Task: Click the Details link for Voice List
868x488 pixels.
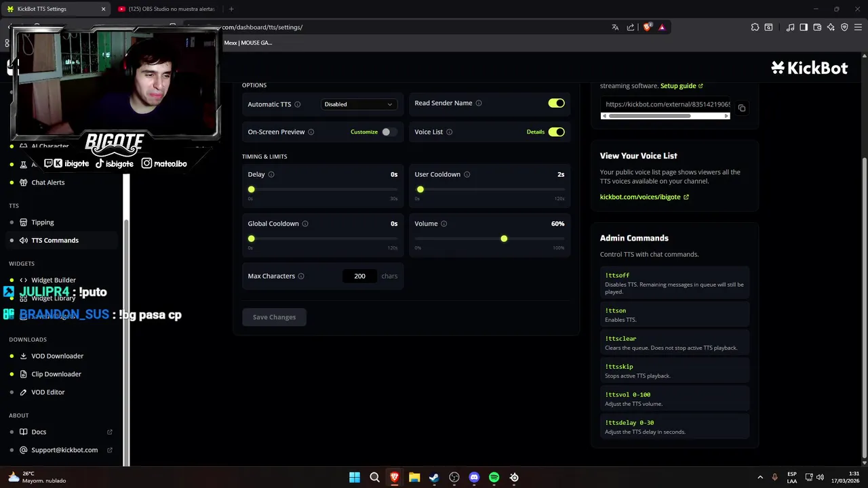Action: tap(536, 132)
